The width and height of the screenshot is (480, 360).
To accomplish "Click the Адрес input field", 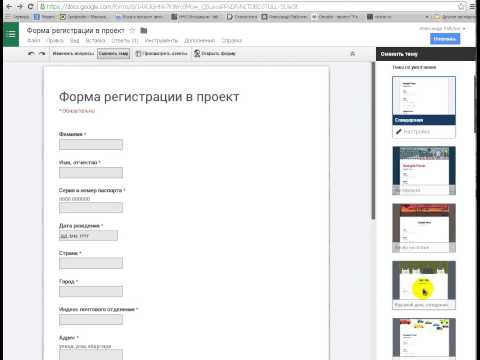I will coord(91,354).
